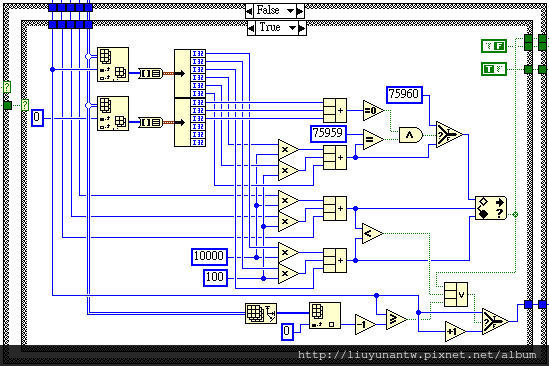Select the lower Array To Cluster node
The image size is (549, 366).
[x=151, y=122]
